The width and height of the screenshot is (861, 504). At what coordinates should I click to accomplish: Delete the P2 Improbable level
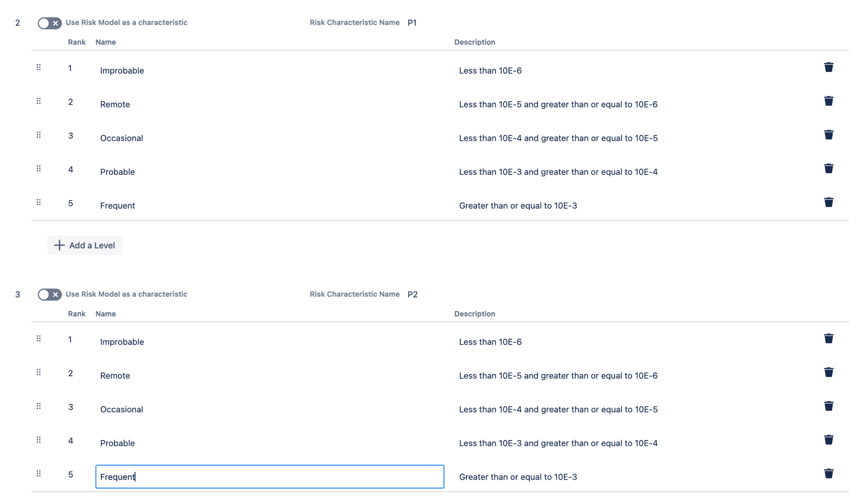tap(828, 338)
